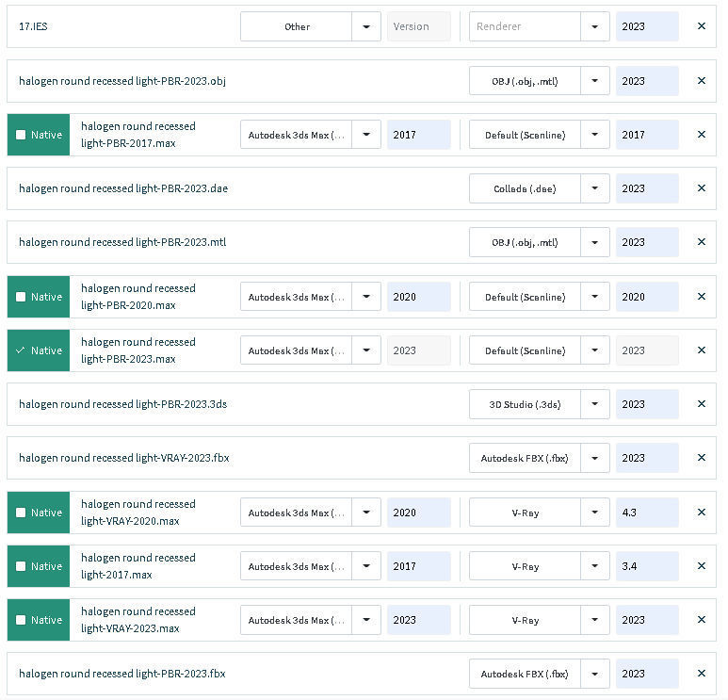Remove the 17.IES file row

pos(701,26)
